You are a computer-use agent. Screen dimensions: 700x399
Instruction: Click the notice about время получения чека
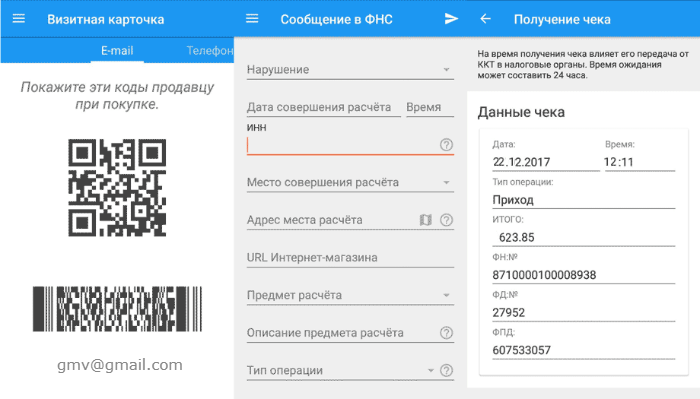[583, 65]
